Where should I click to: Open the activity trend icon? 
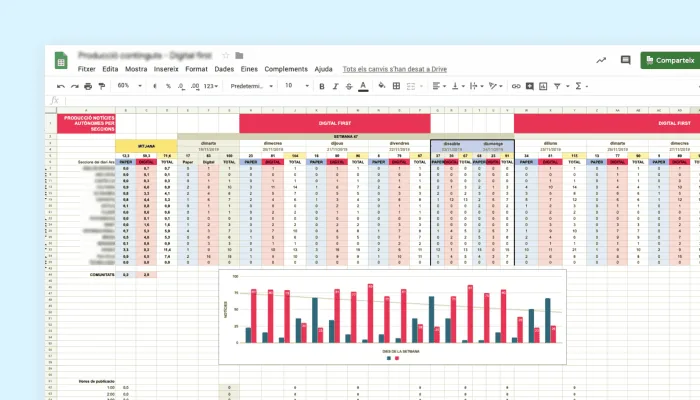click(601, 60)
